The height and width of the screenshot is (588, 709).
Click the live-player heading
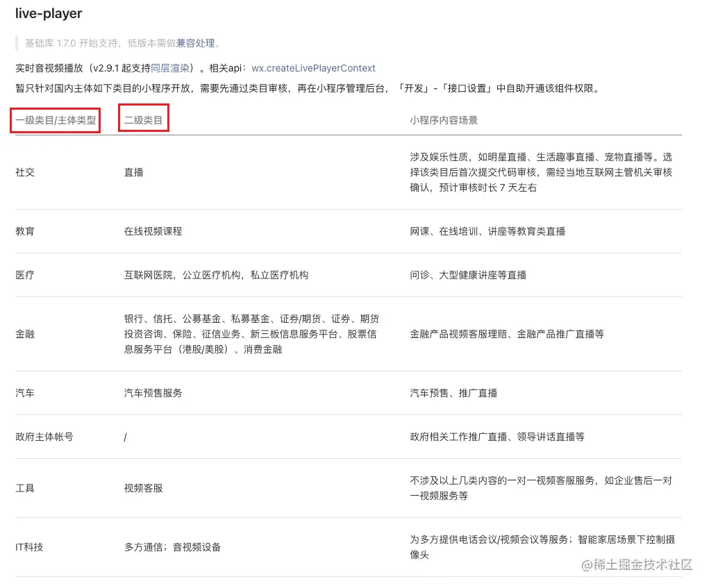(x=49, y=13)
